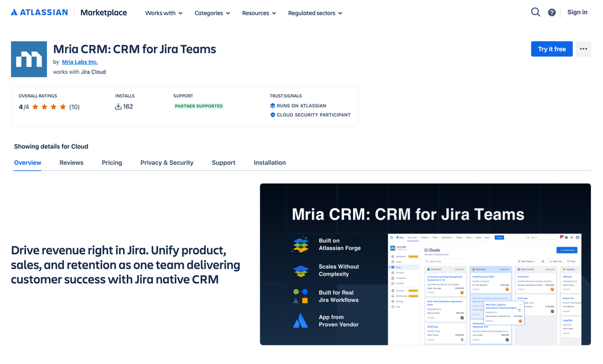
Task: Open the Mria Labs Inc. vendor link
Action: click(79, 62)
